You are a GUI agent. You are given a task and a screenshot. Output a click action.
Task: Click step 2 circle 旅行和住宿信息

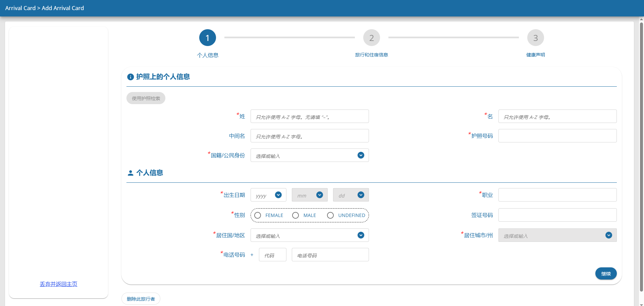point(371,38)
